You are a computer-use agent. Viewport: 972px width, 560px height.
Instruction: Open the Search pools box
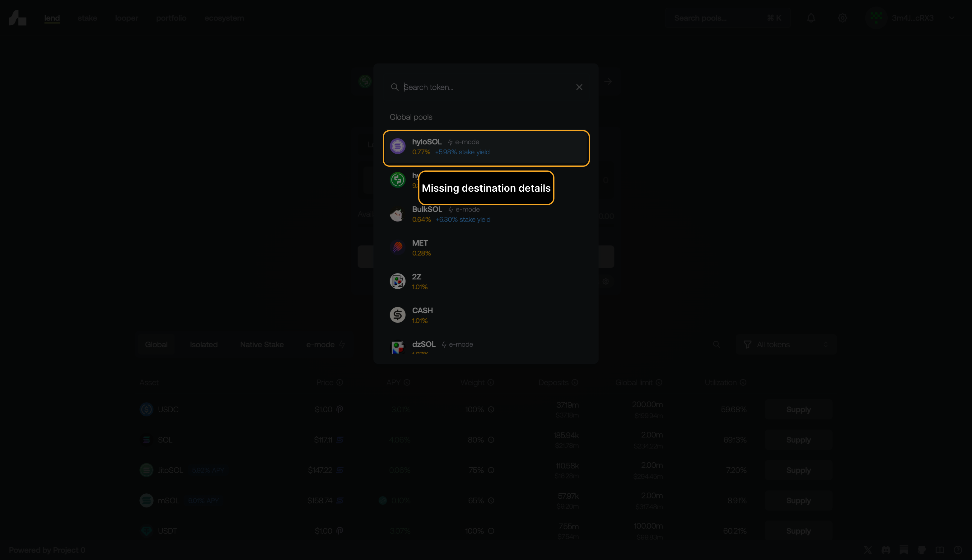click(x=728, y=18)
